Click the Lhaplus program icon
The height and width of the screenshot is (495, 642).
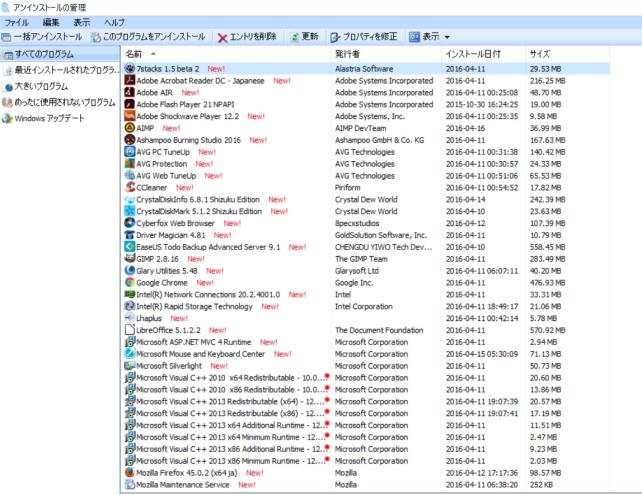click(129, 318)
